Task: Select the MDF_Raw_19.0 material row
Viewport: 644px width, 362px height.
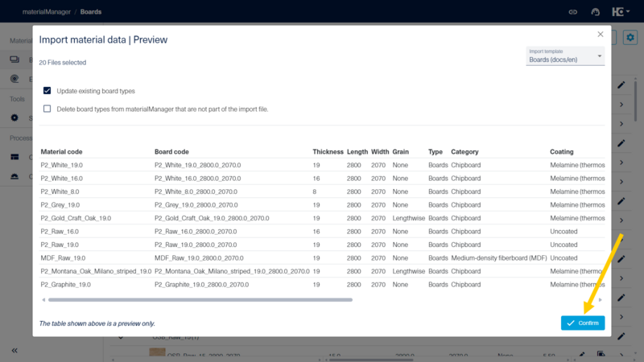Action: 63,258
